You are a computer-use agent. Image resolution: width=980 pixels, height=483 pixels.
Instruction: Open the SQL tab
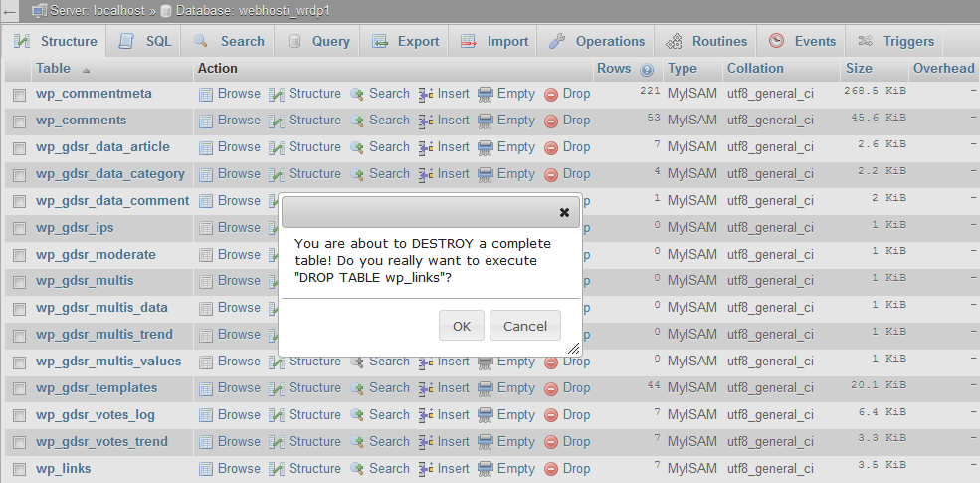pyautogui.click(x=145, y=42)
